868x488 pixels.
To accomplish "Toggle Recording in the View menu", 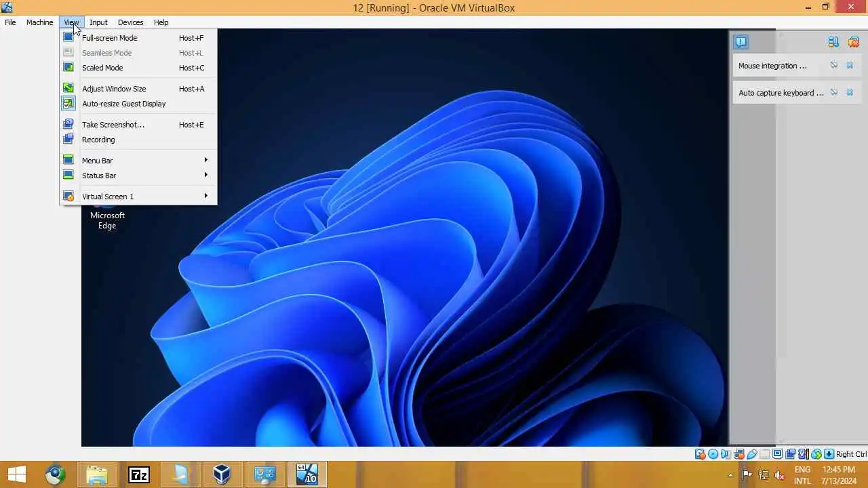I will (x=138, y=140).
